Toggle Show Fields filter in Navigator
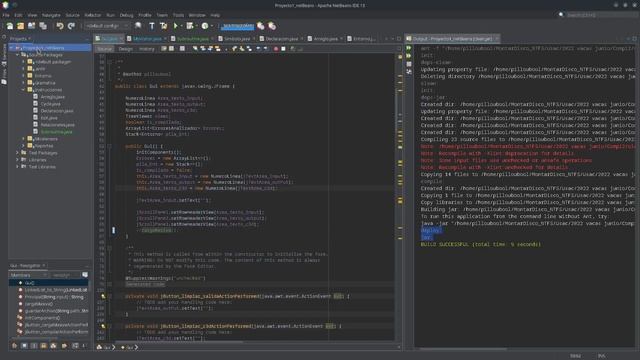Image resolution: width=640 pixels, height=360 pixels. pyautogui.click(x=24, y=346)
